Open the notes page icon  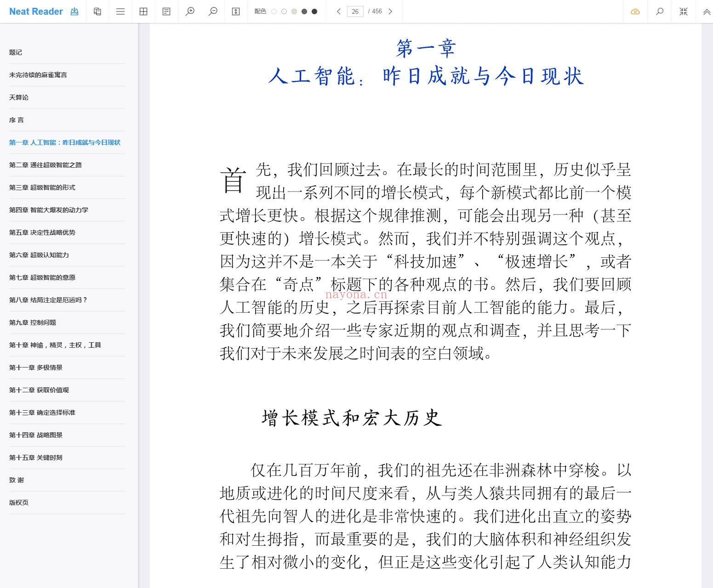pos(166,11)
